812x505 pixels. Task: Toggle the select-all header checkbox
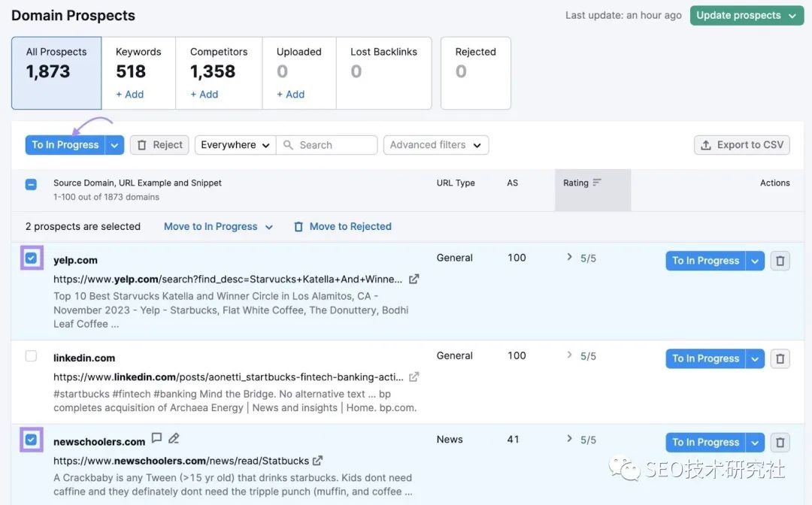click(x=31, y=184)
